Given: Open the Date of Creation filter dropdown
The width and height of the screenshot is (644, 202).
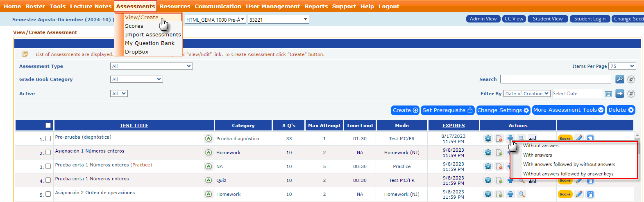Looking at the screenshot, I should coord(527,94).
